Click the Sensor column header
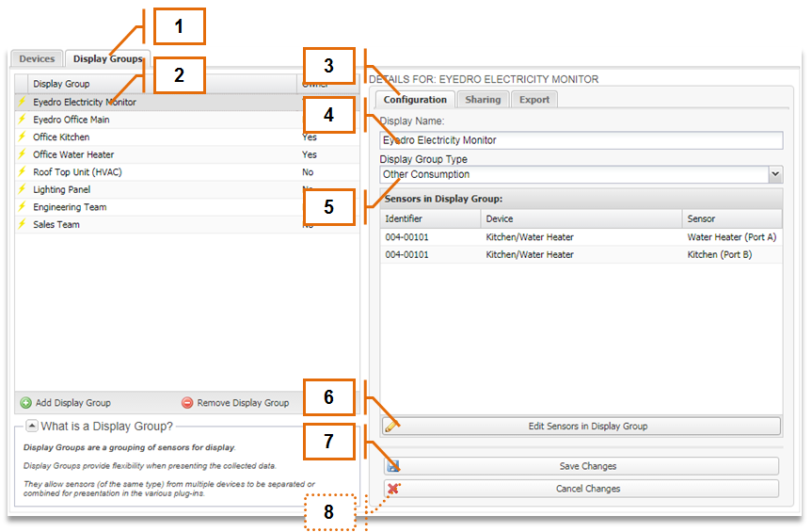Viewport: 812px width, 532px height. (x=732, y=218)
